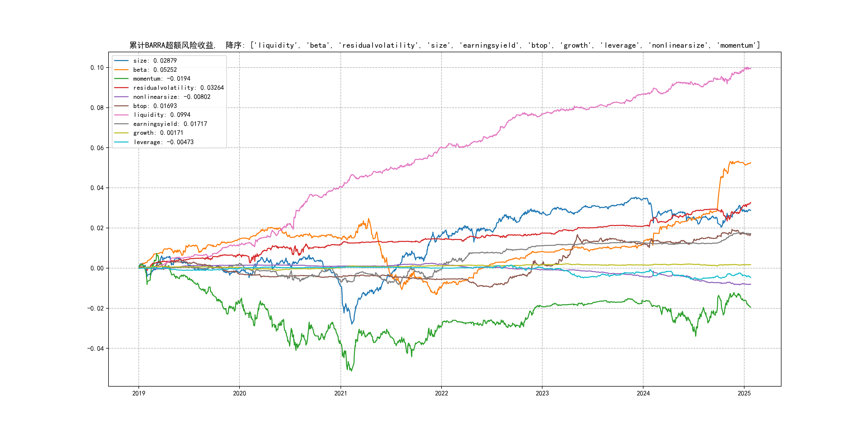
Task: Click the 'btop: 0.01693' legend entry
Action: pyautogui.click(x=155, y=106)
